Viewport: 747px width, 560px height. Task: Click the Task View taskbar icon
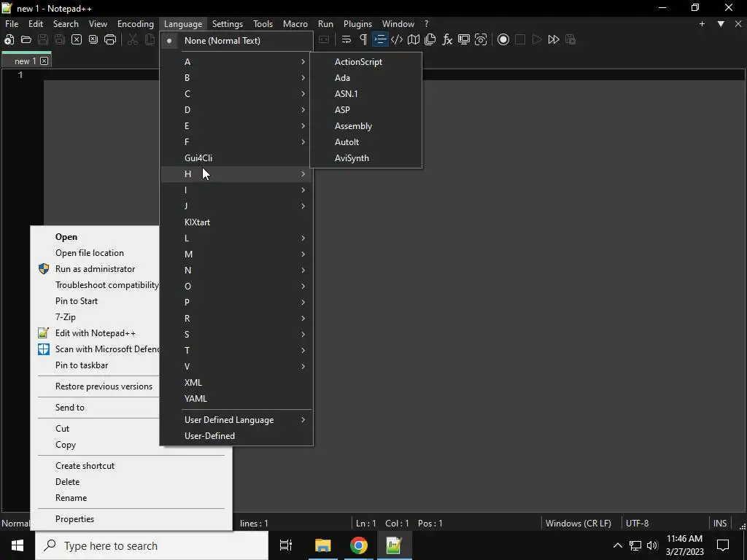(x=286, y=545)
